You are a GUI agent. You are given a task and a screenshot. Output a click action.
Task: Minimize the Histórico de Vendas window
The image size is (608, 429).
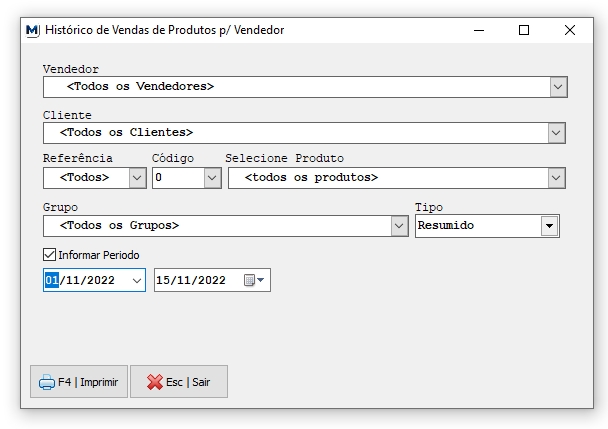pos(478,30)
